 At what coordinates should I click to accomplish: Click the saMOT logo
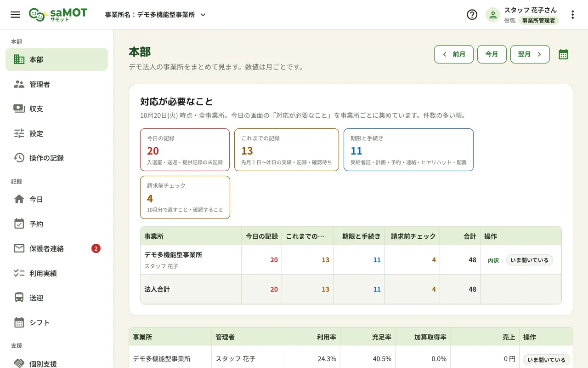pos(58,15)
